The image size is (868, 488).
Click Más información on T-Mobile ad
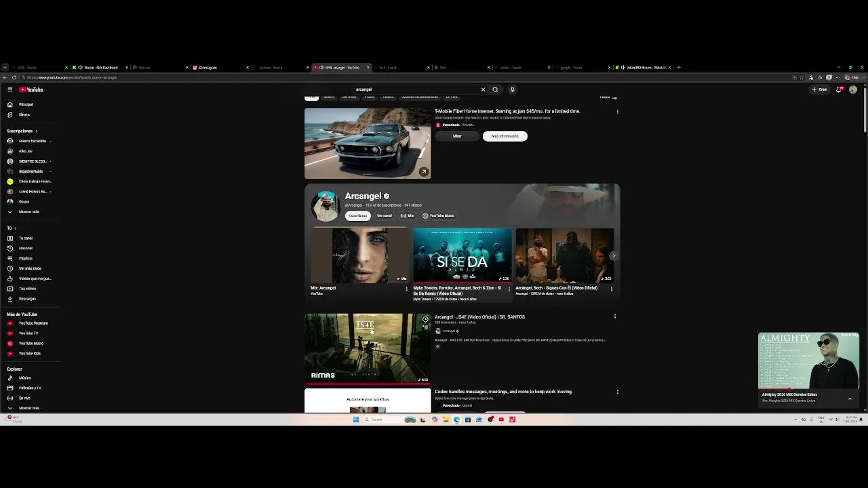pos(505,136)
